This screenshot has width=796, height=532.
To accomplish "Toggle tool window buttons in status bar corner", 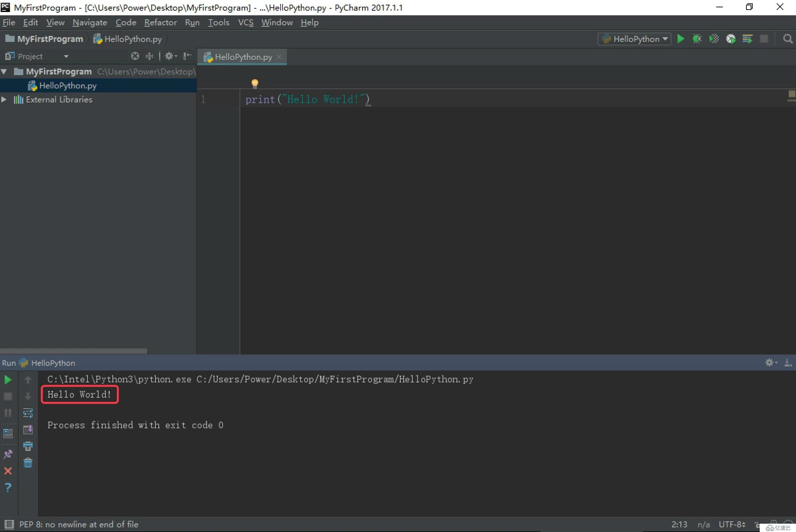I will [9, 525].
